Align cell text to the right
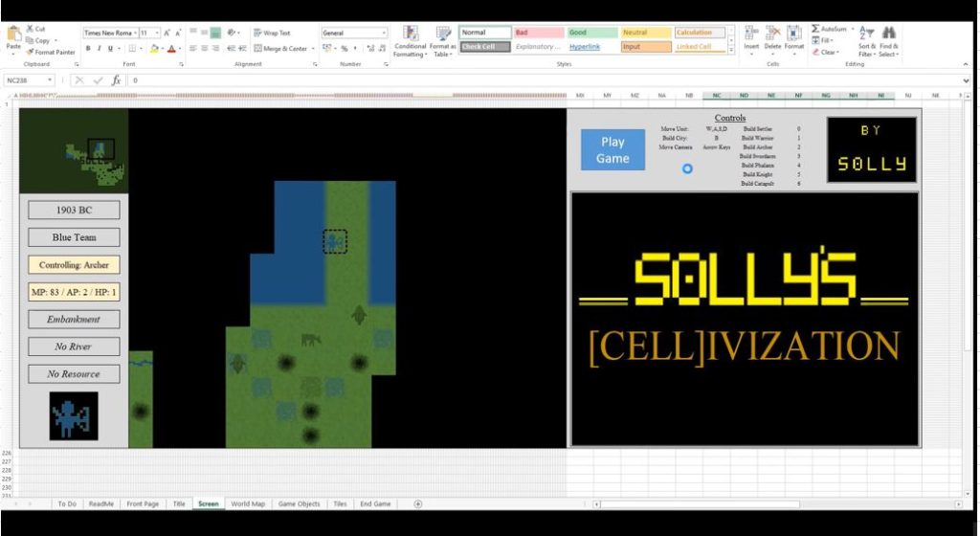 click(215, 49)
